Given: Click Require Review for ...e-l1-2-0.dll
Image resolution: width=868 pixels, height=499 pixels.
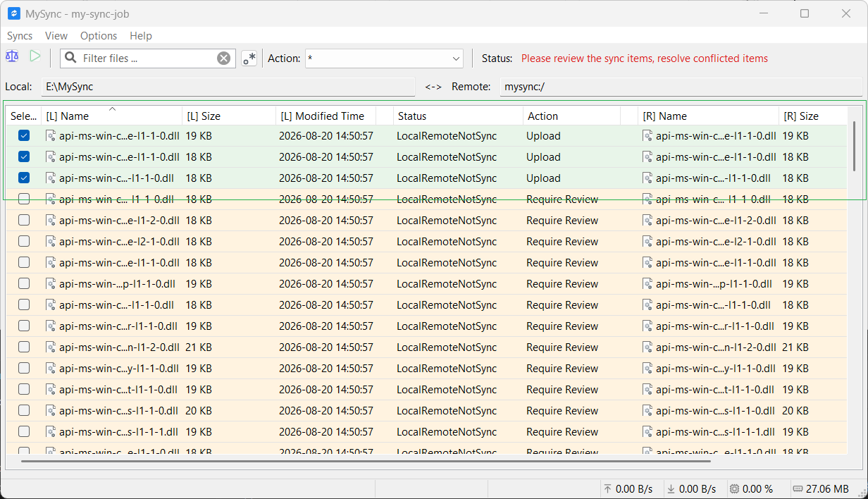Looking at the screenshot, I should tap(562, 221).
